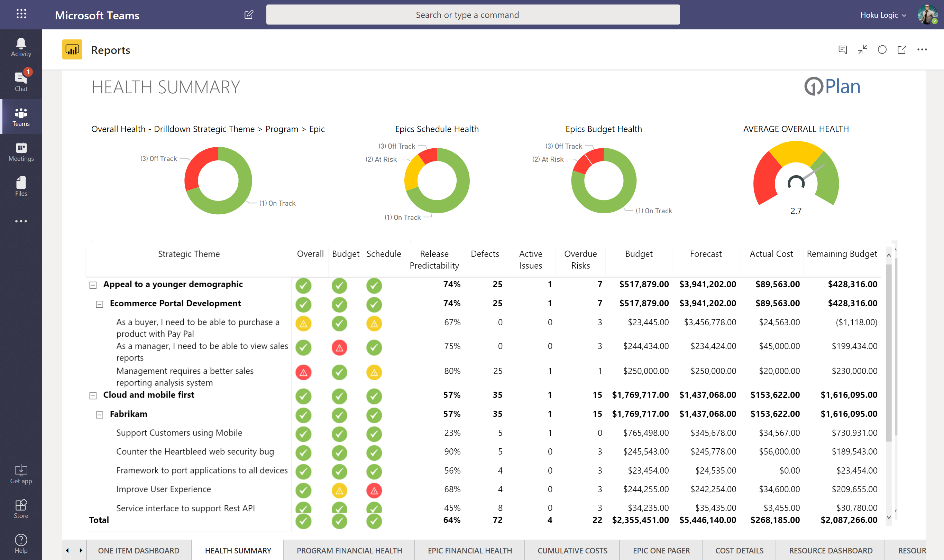Viewport: 944px width, 560px height.
Task: Open the Store from the sidebar
Action: 21,508
